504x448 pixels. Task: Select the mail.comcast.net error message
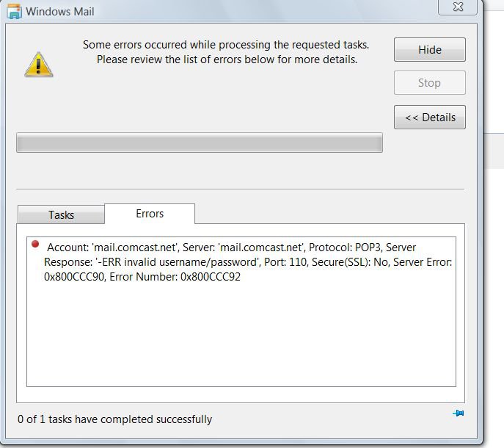point(248,262)
